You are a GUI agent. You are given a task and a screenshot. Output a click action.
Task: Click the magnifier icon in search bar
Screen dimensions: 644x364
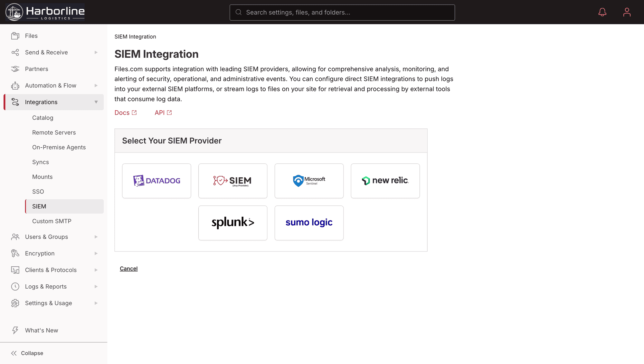coord(239,12)
